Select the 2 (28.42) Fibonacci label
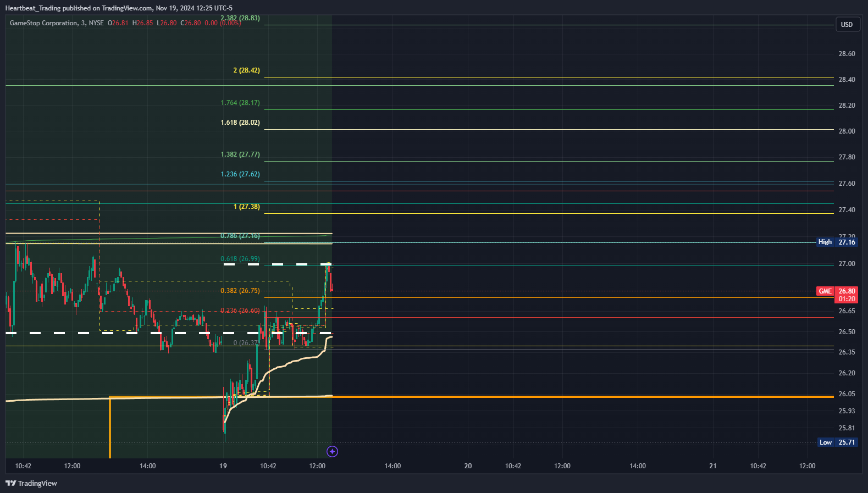The image size is (868, 493). point(246,70)
